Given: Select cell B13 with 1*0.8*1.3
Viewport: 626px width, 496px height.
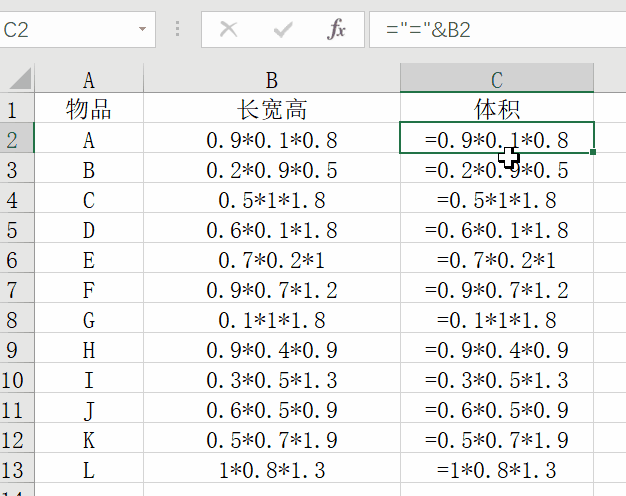Looking at the screenshot, I should point(271,467).
